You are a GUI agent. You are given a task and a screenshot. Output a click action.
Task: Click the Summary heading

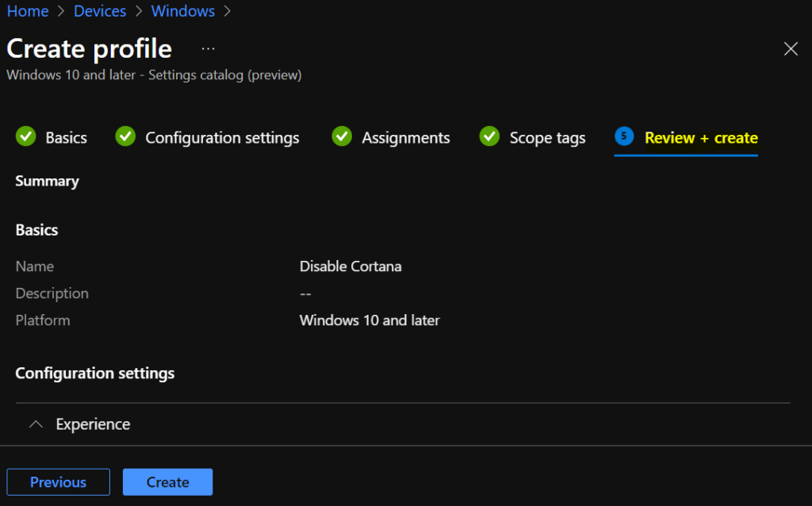coord(47,182)
